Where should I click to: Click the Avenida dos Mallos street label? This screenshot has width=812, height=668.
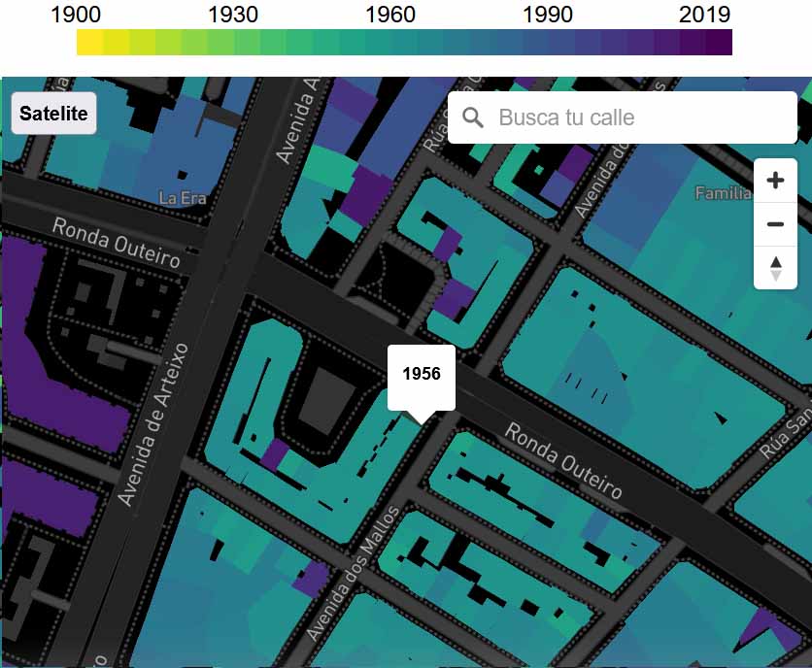click(353, 573)
